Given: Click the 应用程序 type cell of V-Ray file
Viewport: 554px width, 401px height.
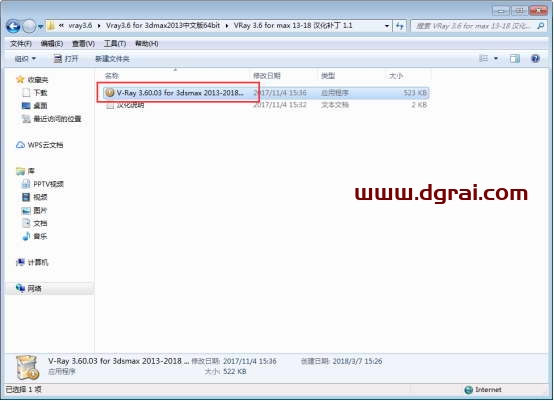Looking at the screenshot, I should coord(335,93).
